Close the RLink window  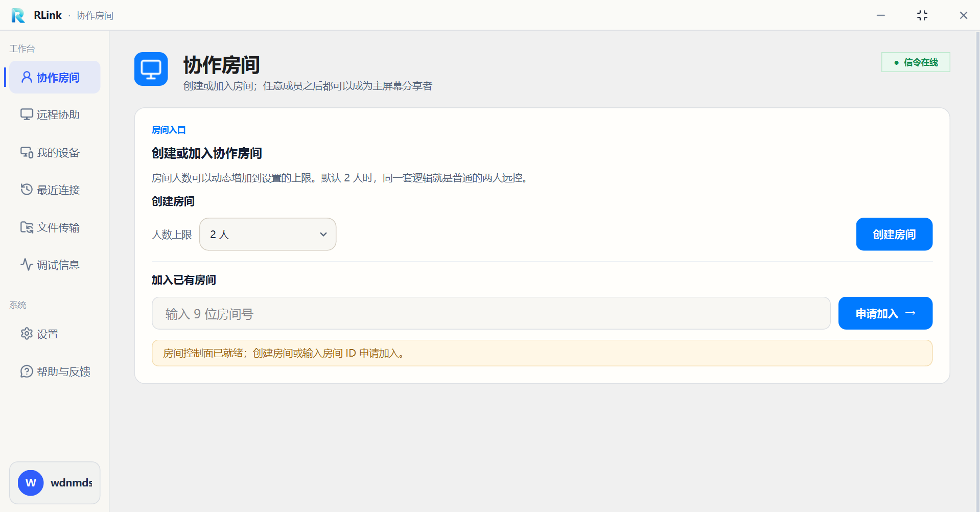964,15
